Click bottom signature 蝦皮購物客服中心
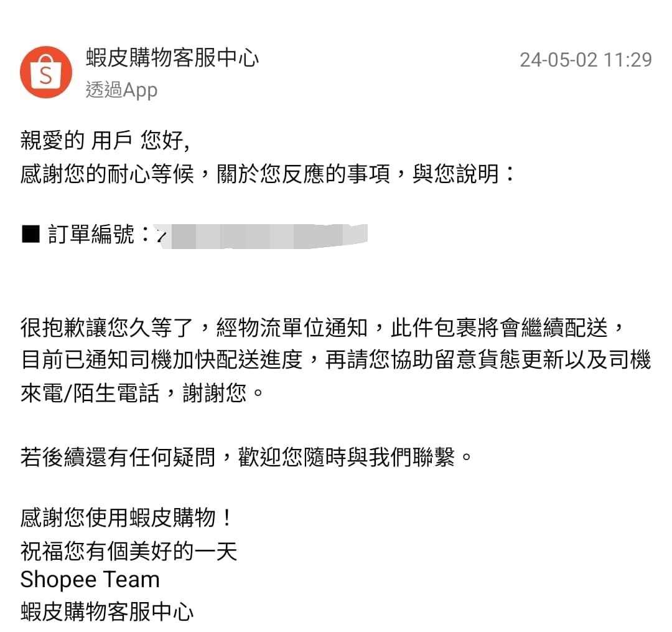672x632 pixels. (x=107, y=611)
